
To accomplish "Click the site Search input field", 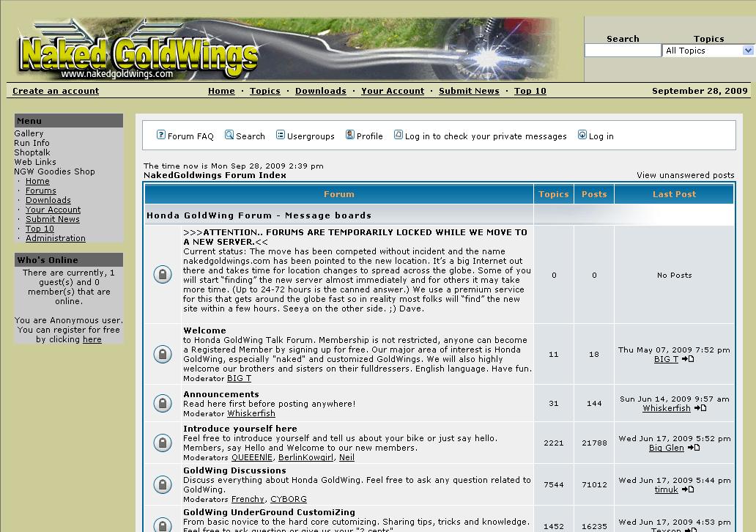I will point(623,51).
